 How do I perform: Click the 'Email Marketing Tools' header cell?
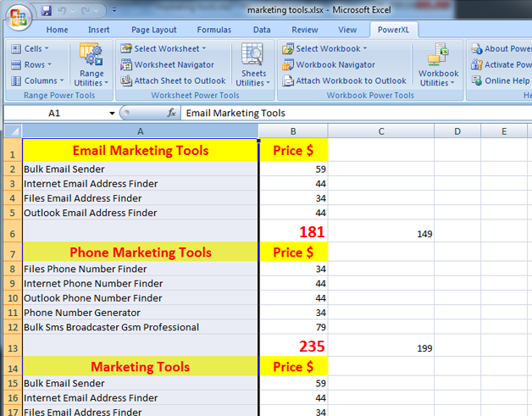point(140,150)
